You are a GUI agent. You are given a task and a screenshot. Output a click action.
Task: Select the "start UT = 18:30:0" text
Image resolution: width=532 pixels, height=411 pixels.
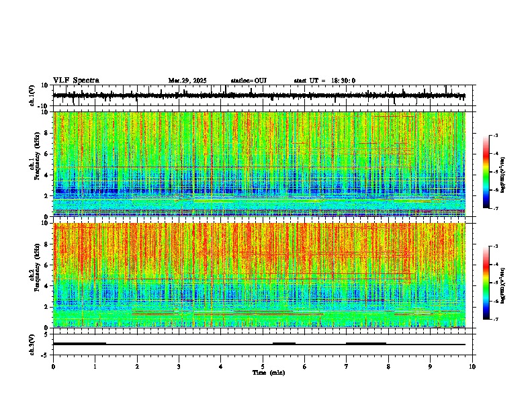point(324,81)
